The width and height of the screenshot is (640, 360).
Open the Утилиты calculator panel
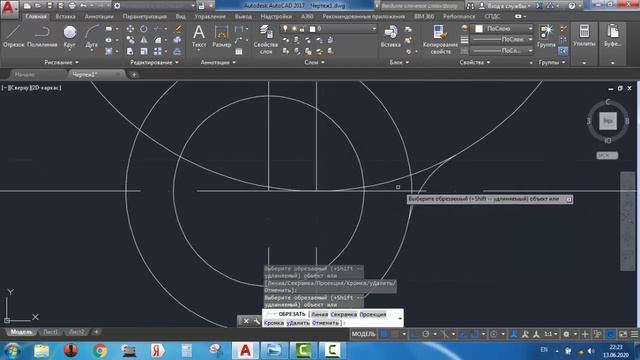point(584,36)
